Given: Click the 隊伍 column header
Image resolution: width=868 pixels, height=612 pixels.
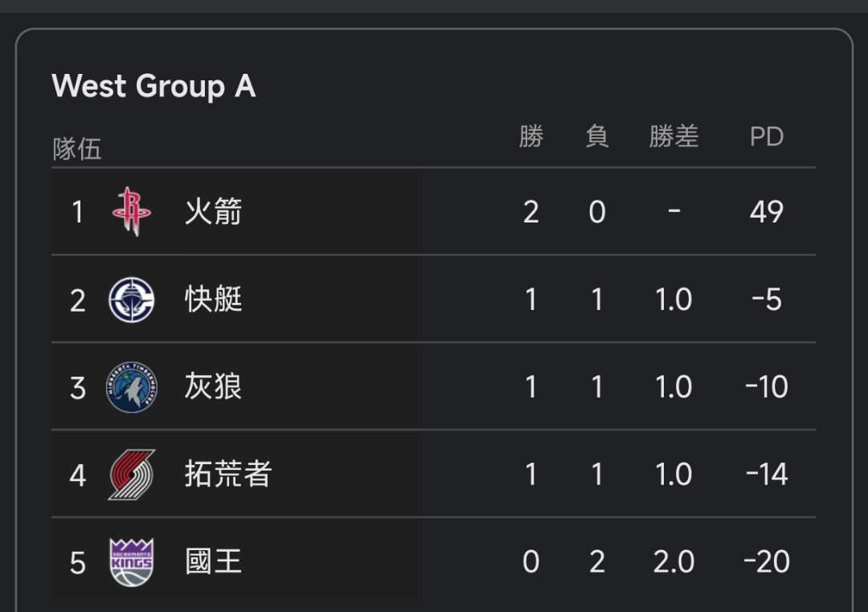Looking at the screenshot, I should pyautogui.click(x=77, y=149).
